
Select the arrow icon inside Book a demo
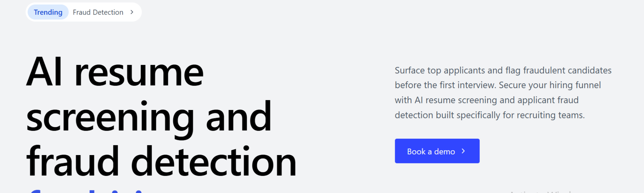(x=463, y=151)
